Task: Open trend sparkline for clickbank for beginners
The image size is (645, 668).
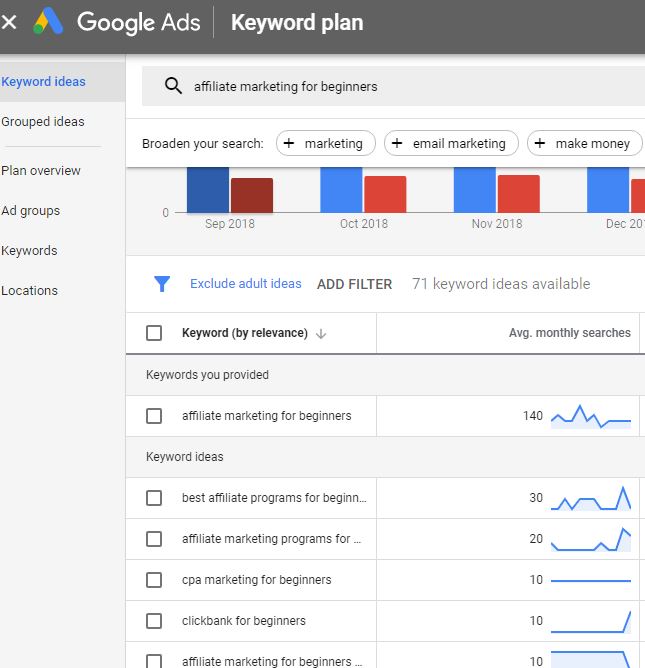Action: coord(591,622)
